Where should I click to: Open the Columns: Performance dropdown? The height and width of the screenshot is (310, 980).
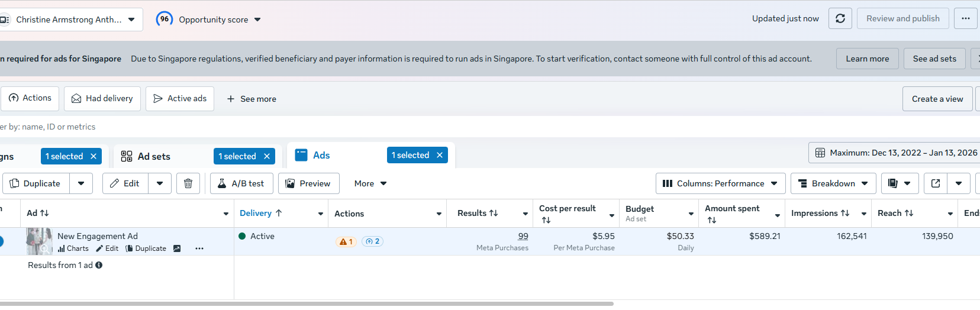coord(720,183)
